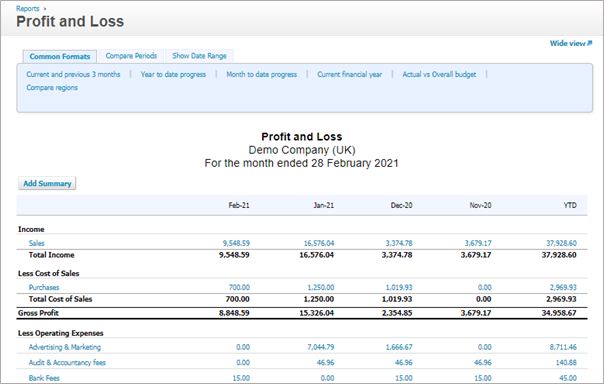Select Current financial year format
This screenshot has height=384, width=604.
[x=350, y=74]
